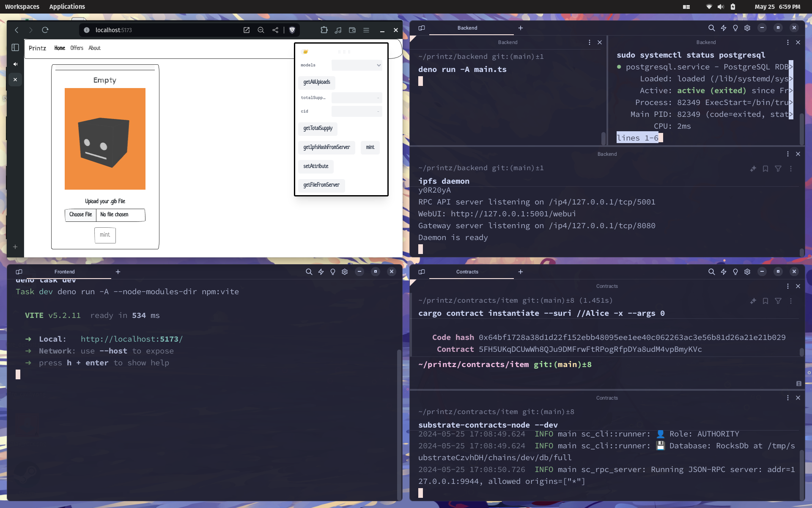Click the Printz logo text
This screenshot has width=812, height=508.
[x=37, y=48]
